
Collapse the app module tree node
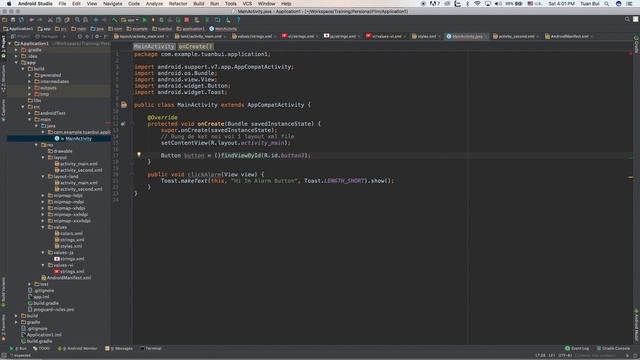(x=16, y=62)
